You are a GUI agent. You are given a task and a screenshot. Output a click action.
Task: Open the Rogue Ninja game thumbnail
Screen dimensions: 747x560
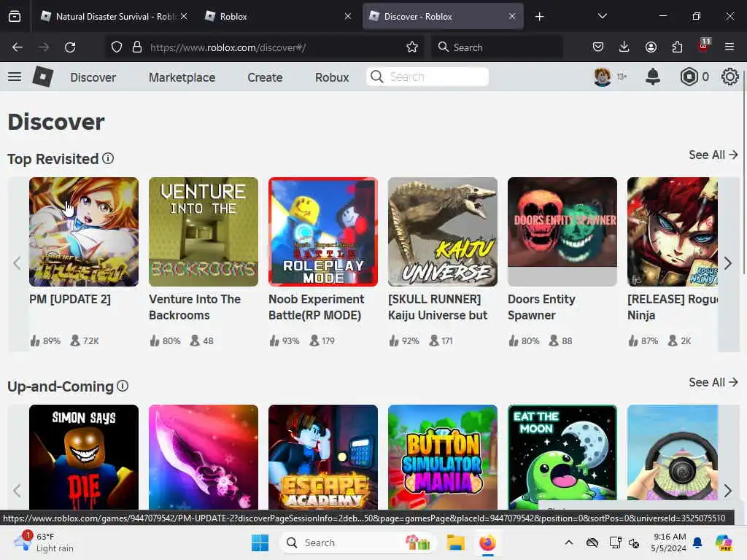[672, 232]
